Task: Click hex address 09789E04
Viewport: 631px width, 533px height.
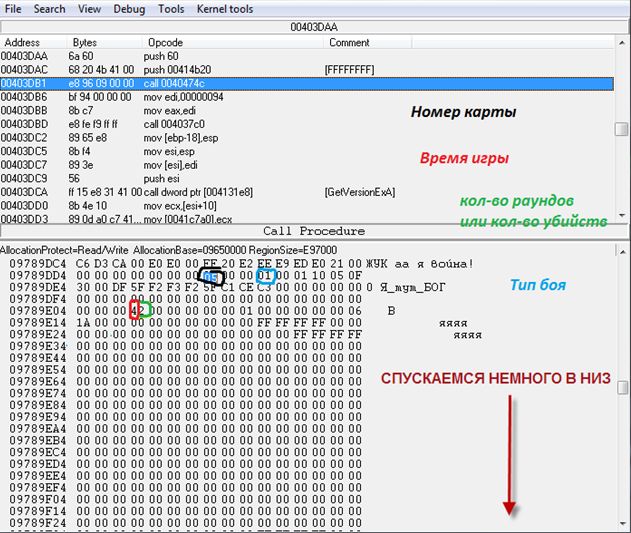Action: (38, 311)
